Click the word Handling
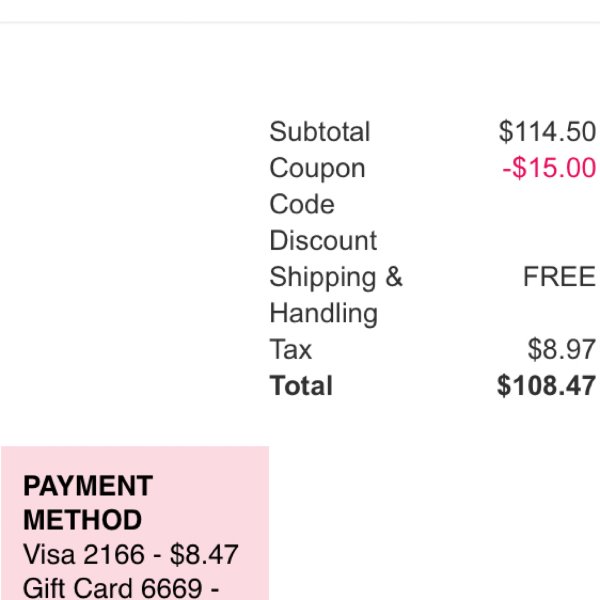 click(x=324, y=313)
